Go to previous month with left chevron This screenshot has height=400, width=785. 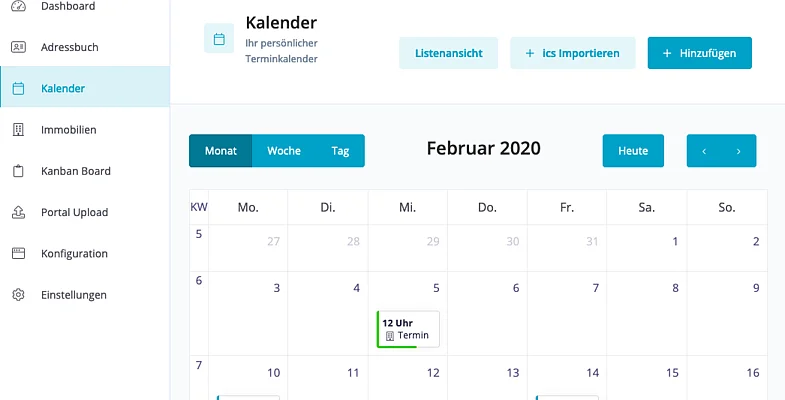coord(704,151)
